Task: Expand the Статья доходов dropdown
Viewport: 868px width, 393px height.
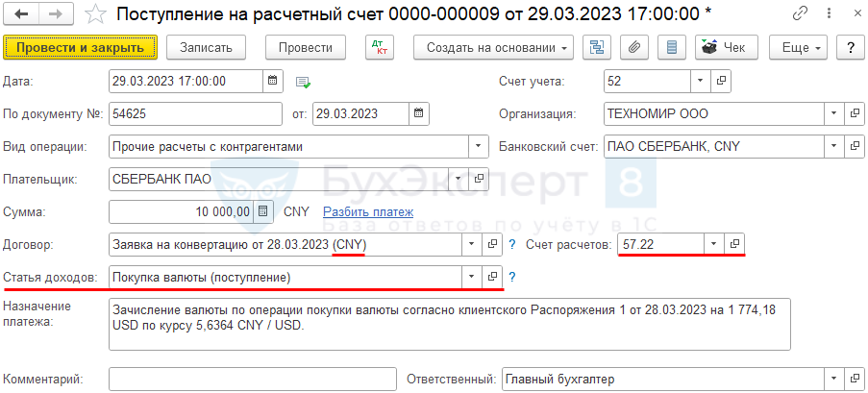Action: [x=471, y=277]
